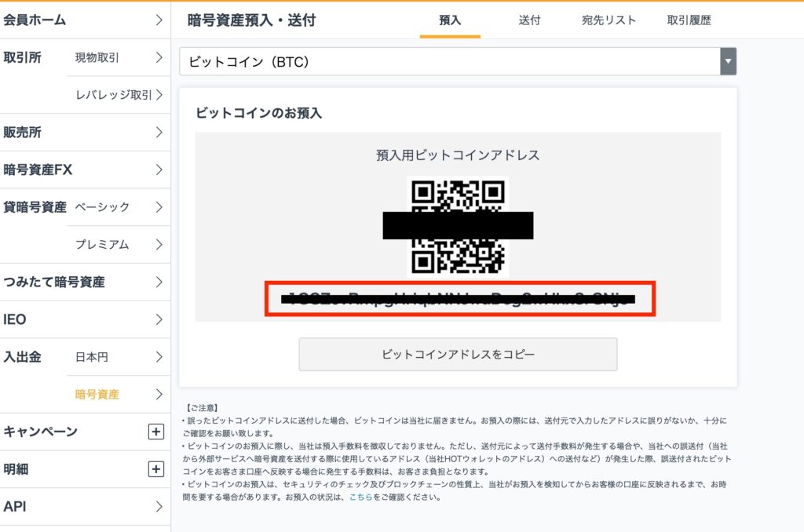
Task: Switch to the 取引履歴 tab
Action: [689, 20]
